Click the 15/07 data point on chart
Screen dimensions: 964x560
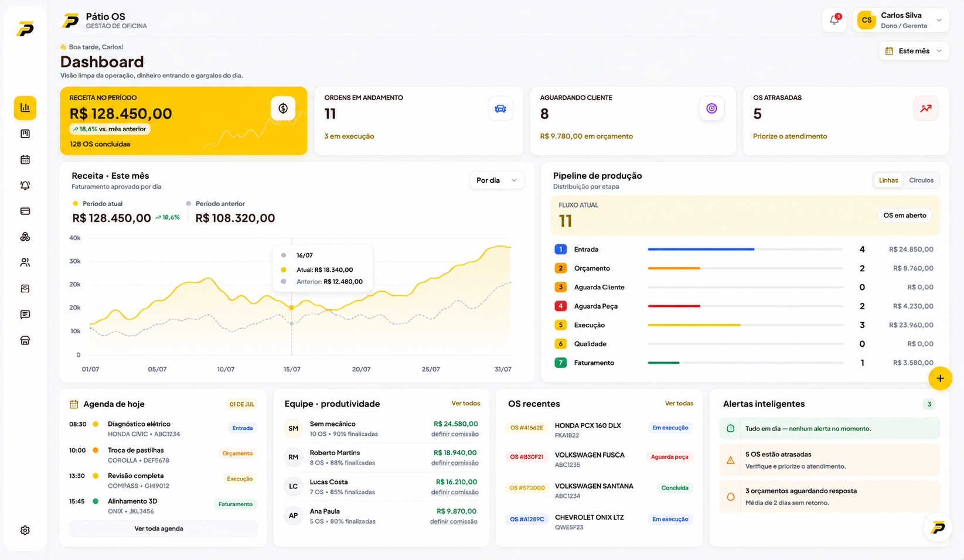[292, 308]
